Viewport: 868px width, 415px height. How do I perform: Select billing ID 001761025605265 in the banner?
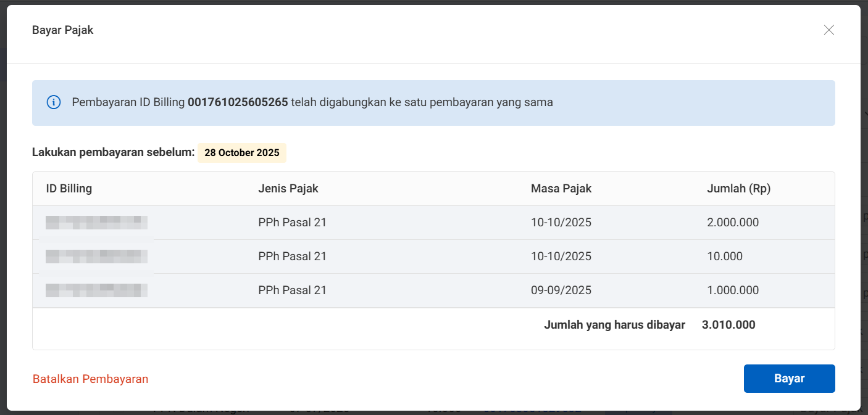click(x=238, y=102)
